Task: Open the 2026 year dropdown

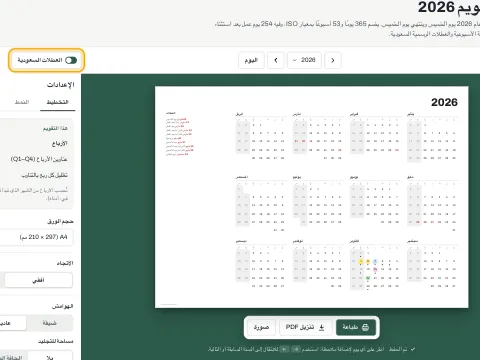Action: (304, 60)
